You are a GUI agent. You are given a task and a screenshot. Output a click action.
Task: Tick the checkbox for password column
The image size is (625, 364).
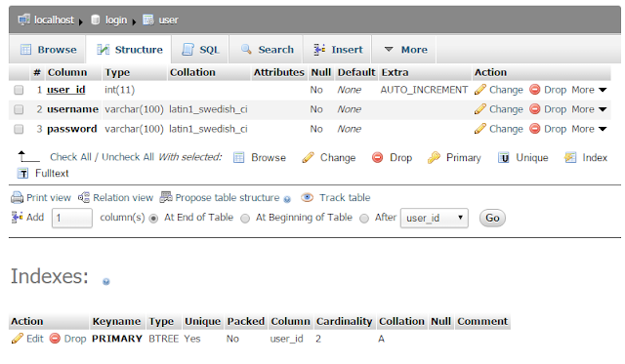click(19, 129)
